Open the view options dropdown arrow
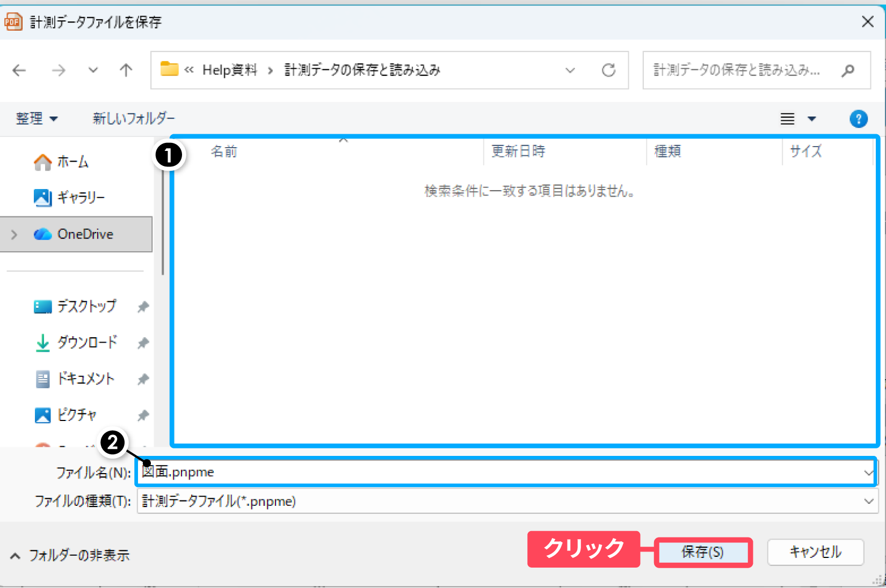Screen dimensions: 886x588 click(812, 119)
